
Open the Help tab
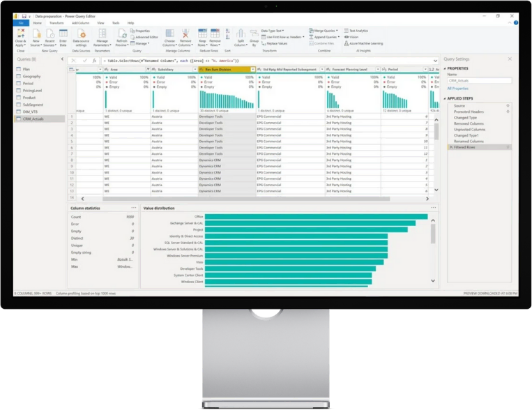pos(130,23)
